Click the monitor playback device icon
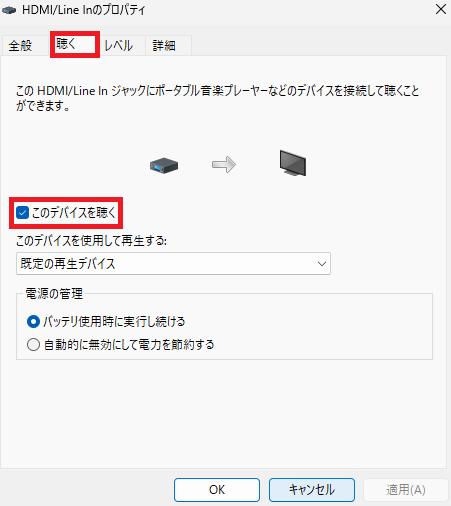451x506 pixels. 293,163
